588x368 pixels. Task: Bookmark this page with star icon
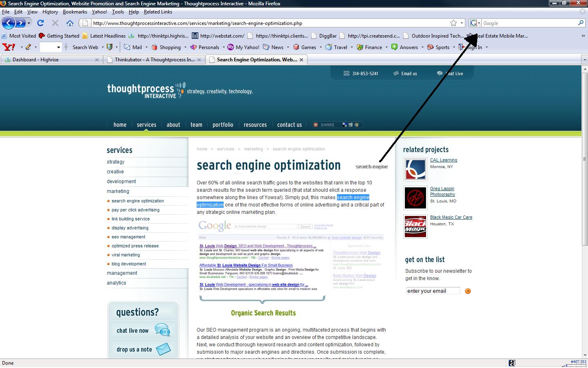tap(453, 23)
